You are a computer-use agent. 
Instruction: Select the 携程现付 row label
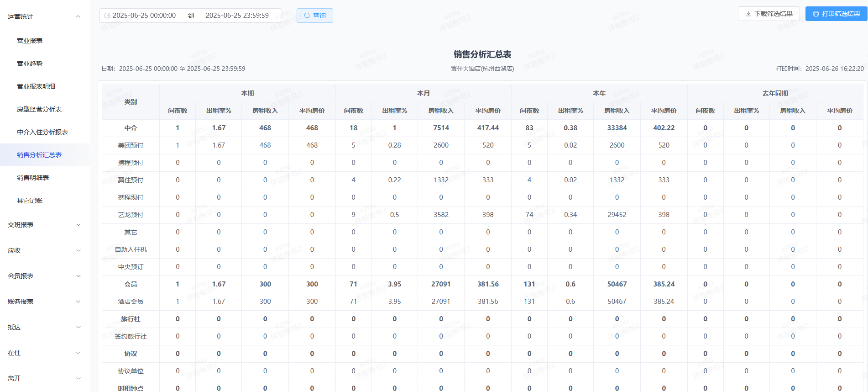click(x=131, y=197)
